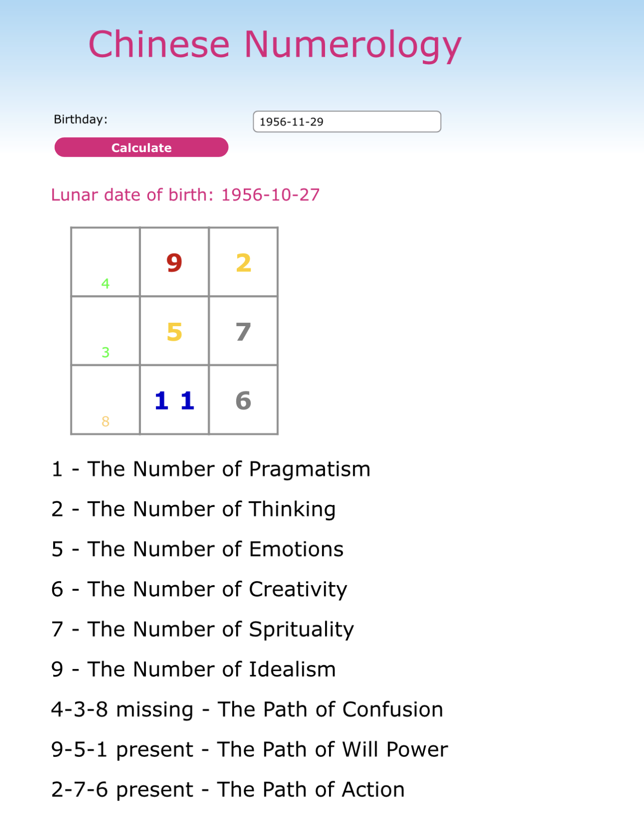The width and height of the screenshot is (644, 813).
Task: Select the lunar date of birth text
Action: pyautogui.click(x=185, y=195)
